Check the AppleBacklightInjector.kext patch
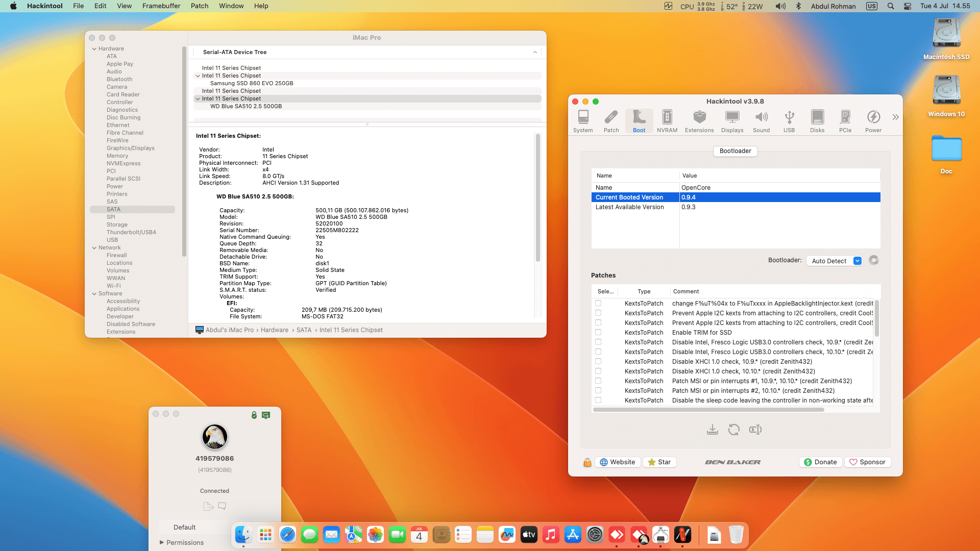Image resolution: width=980 pixels, height=551 pixels. tap(598, 304)
